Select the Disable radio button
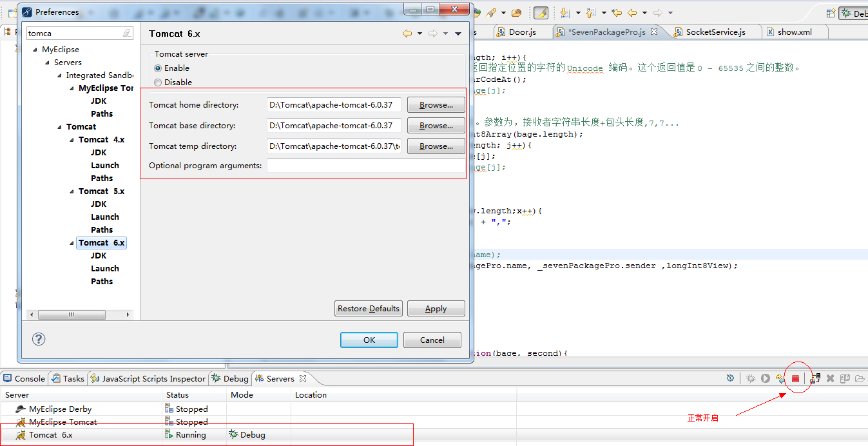 click(x=158, y=82)
